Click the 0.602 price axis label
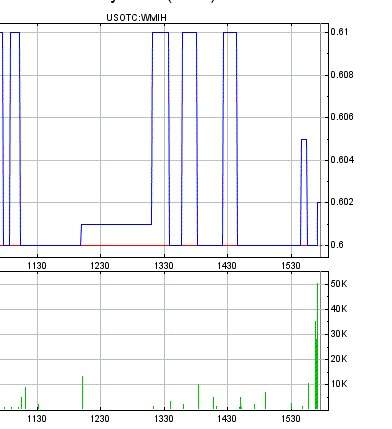The image size is (392, 429). [x=342, y=202]
